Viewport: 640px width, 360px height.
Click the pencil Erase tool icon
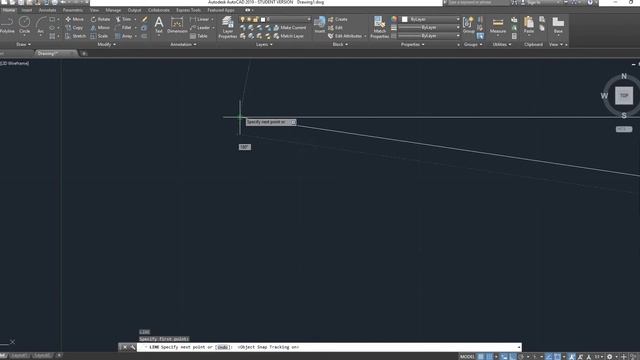click(x=144, y=19)
